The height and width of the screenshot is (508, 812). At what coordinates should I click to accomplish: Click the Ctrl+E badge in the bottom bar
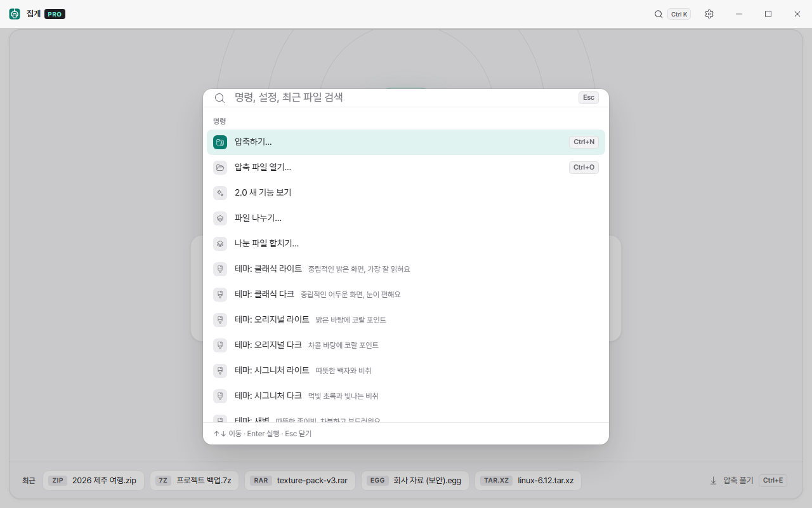pyautogui.click(x=773, y=481)
